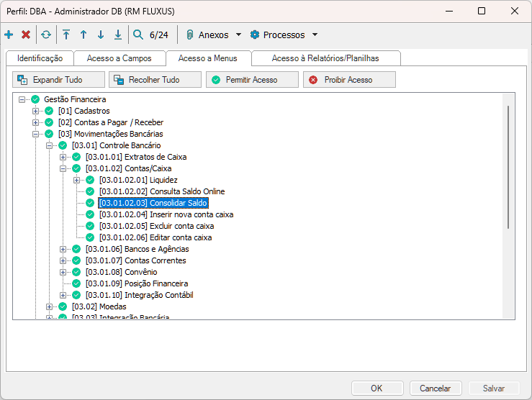
Task: Select the [03.01.09] Posição Financeira row
Action: (137, 283)
